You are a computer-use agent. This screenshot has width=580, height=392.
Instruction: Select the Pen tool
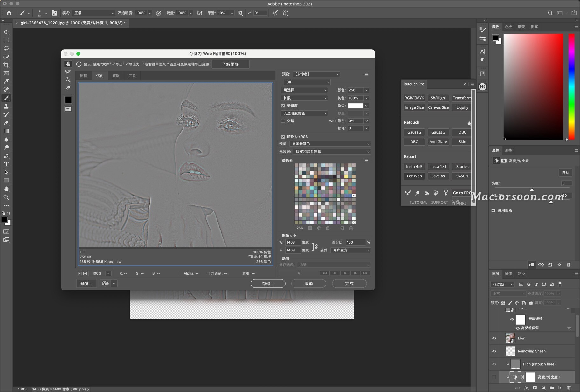point(6,156)
